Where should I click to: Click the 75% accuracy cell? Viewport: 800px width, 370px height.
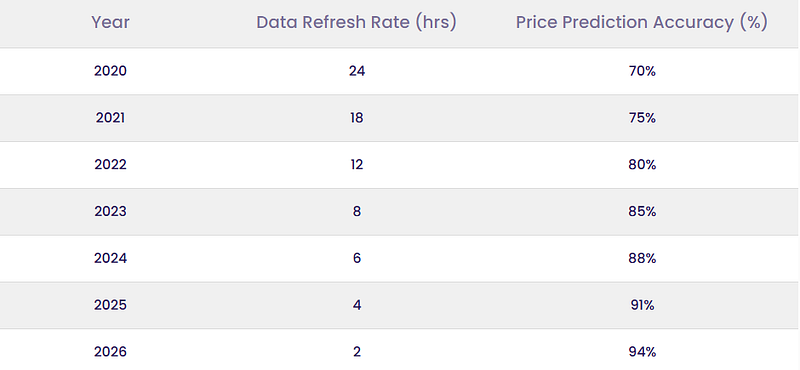tap(642, 118)
